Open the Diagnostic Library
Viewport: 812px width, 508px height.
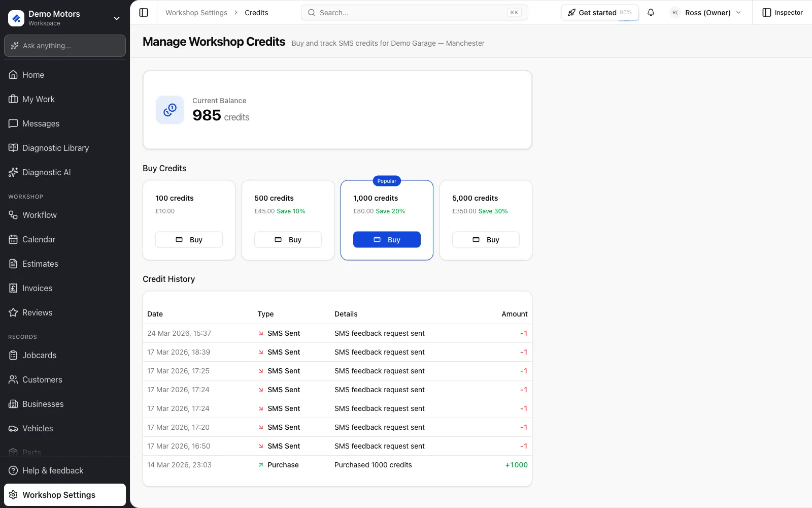click(65, 148)
